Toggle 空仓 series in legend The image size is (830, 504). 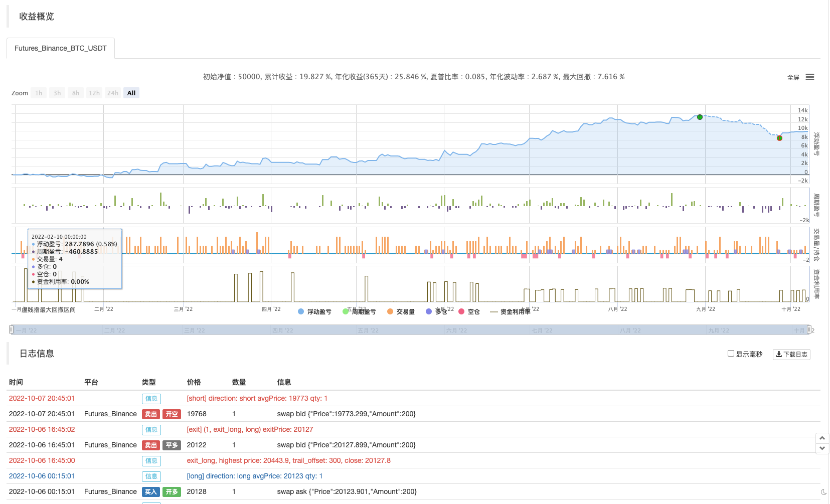click(x=469, y=311)
